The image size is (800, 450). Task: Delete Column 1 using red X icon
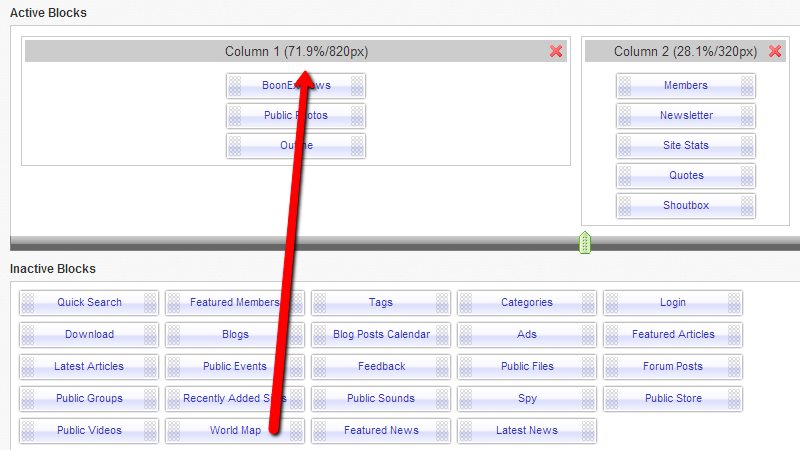tap(556, 52)
